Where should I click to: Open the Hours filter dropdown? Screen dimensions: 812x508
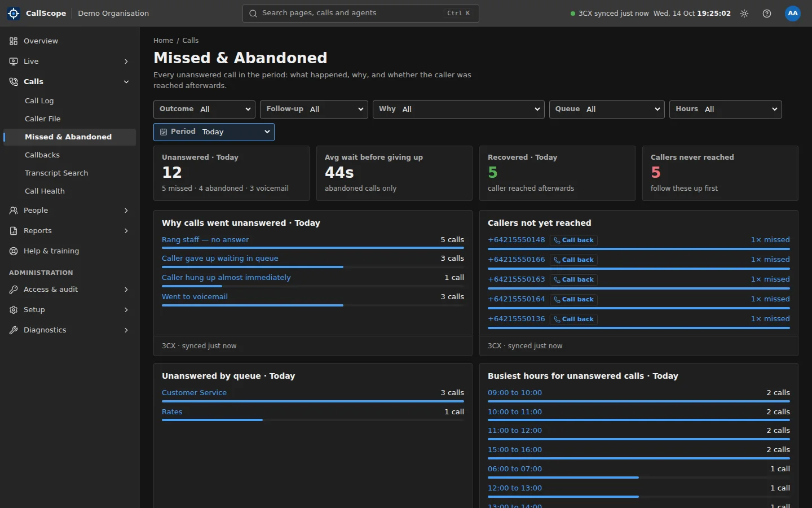click(726, 110)
